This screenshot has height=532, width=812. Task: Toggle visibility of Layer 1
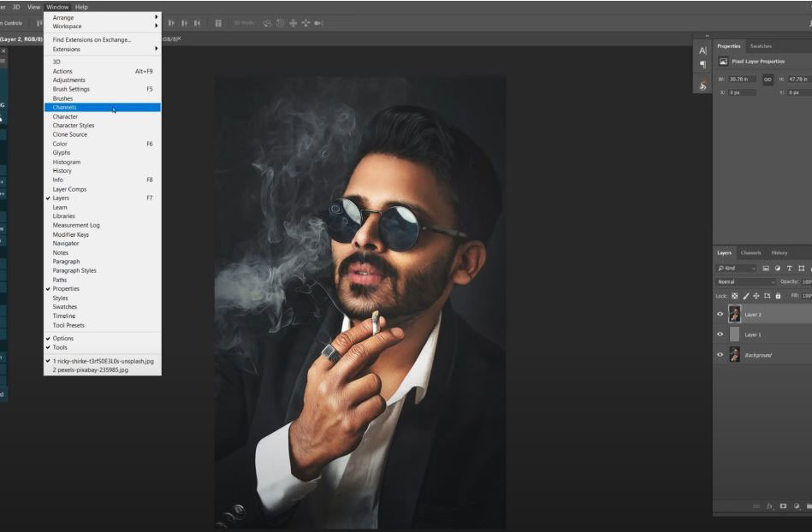pyautogui.click(x=720, y=334)
